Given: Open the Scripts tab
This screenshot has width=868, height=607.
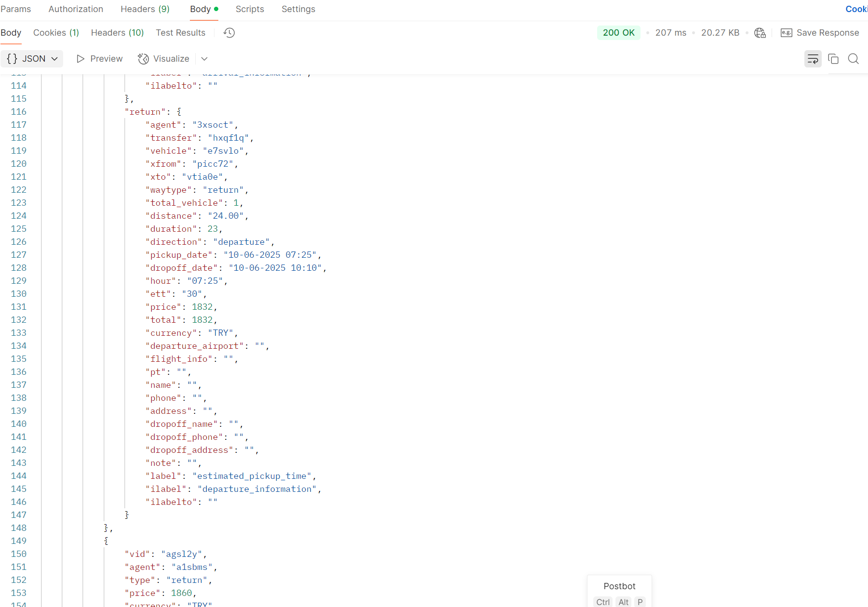Looking at the screenshot, I should click(250, 9).
